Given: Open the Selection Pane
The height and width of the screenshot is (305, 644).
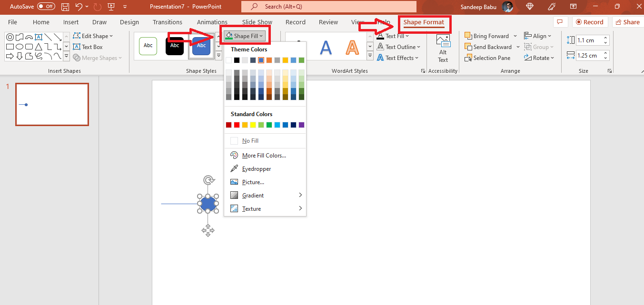Looking at the screenshot, I should (487, 58).
